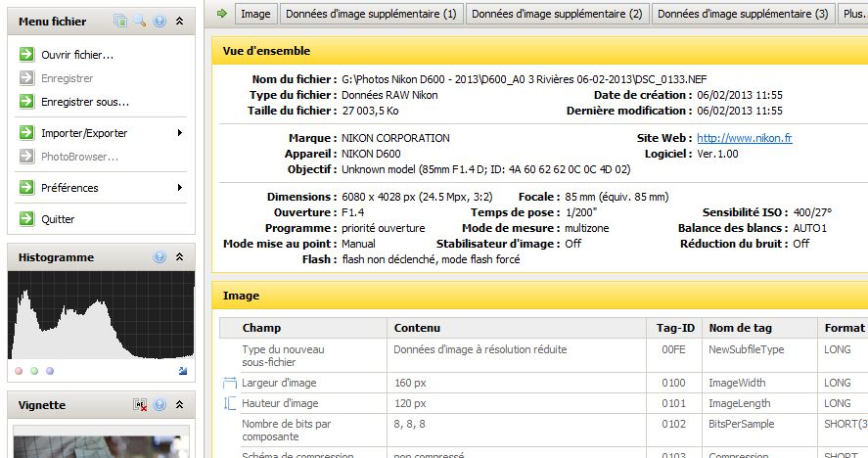Viewport: 868px width, 458px height.
Task: Click the Image section header
Action: pyautogui.click(x=540, y=296)
